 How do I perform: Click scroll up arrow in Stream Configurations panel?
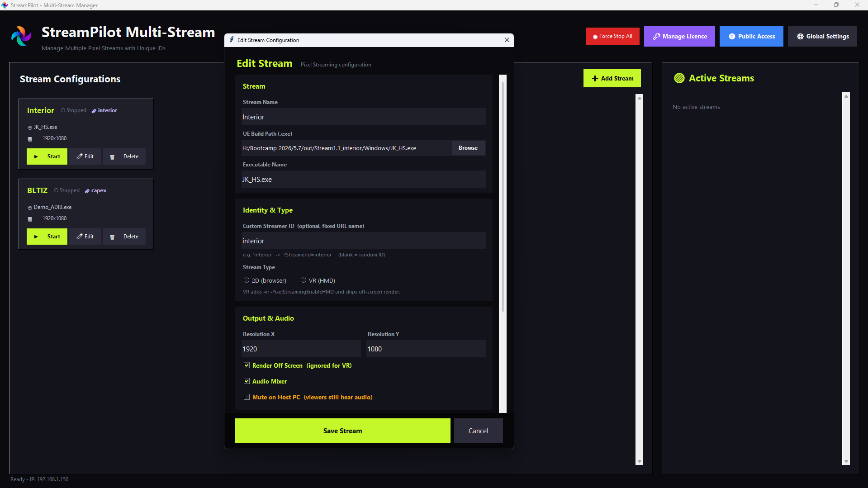(x=640, y=98)
